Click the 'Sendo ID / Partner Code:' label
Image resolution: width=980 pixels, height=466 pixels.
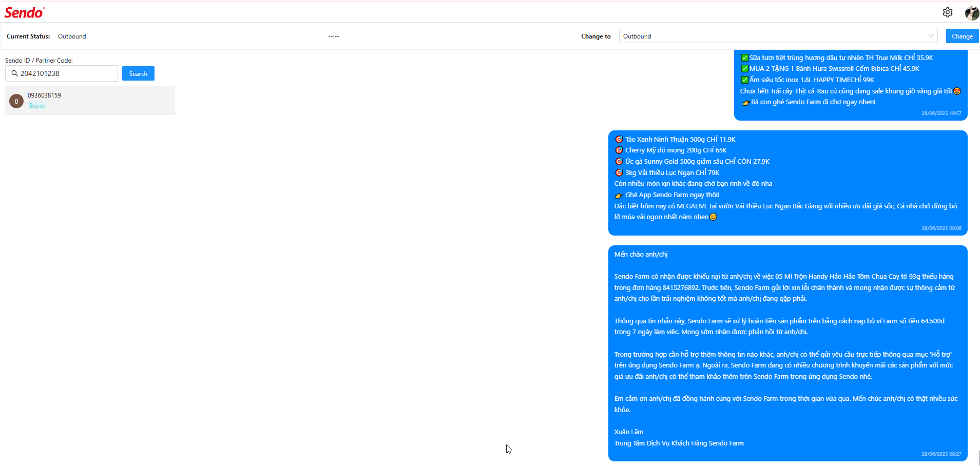(39, 61)
